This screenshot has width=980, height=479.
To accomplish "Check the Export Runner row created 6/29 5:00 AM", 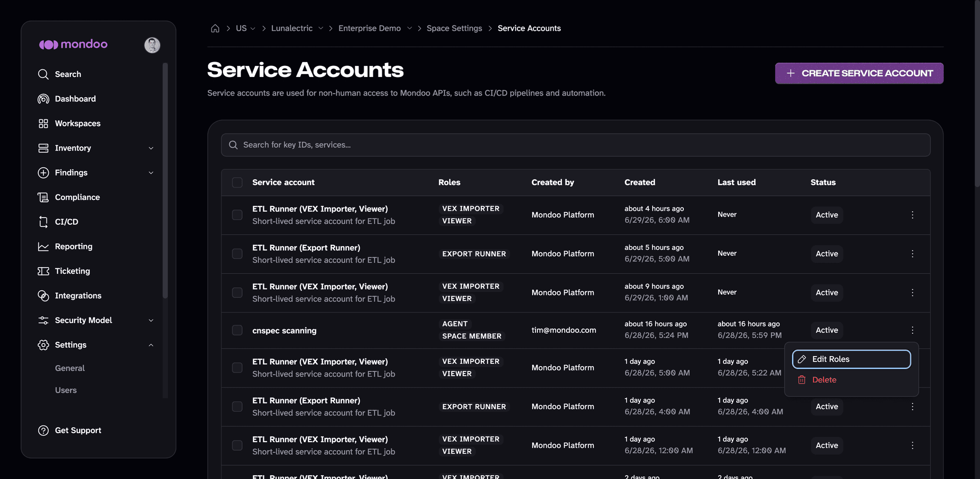I will [237, 254].
